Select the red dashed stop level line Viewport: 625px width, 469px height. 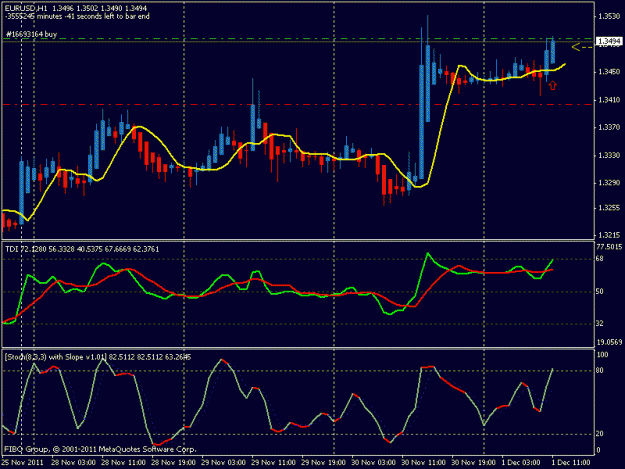298,105
